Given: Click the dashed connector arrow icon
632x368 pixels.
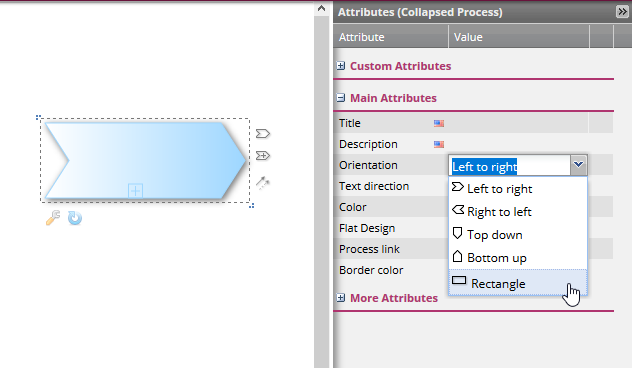Looking at the screenshot, I should [263, 183].
